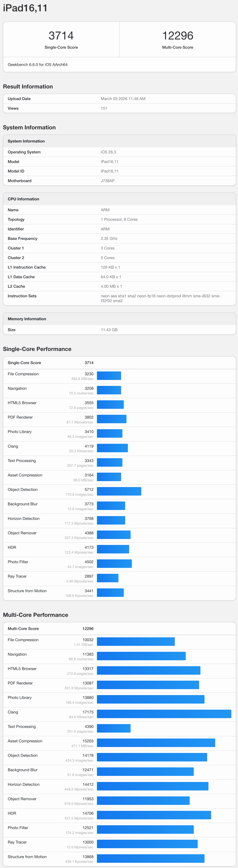
Task: Click the multi-core Asset Compression score bar
Action: tap(156, 743)
